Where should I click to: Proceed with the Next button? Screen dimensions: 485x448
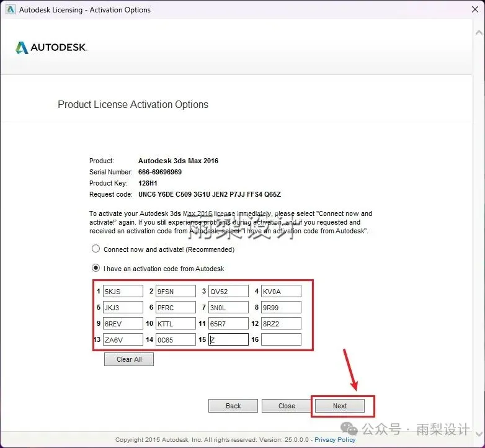click(x=340, y=406)
